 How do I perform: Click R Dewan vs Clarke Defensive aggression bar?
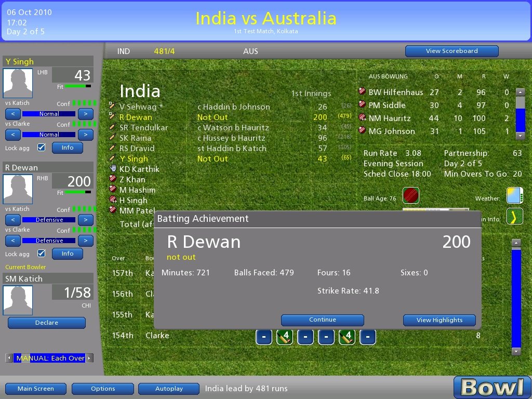(49, 241)
